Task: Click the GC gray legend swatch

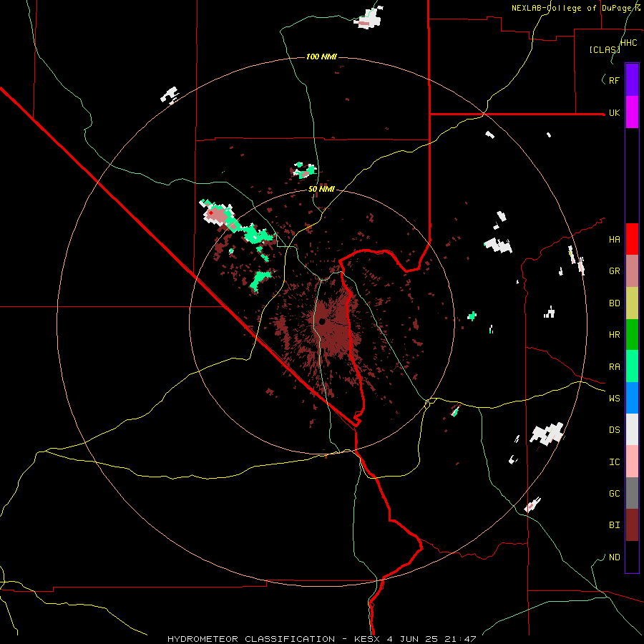Action: [x=632, y=493]
